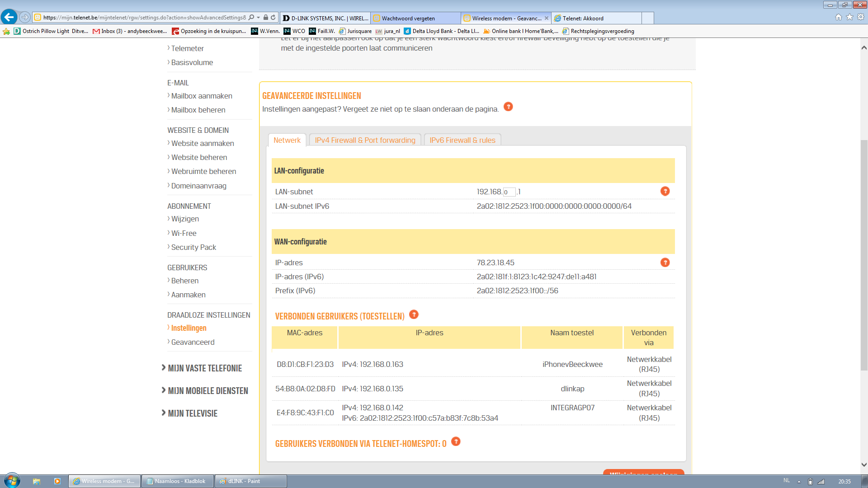Image resolution: width=868 pixels, height=488 pixels.
Task: Click the battery tray icon
Action: (810, 481)
